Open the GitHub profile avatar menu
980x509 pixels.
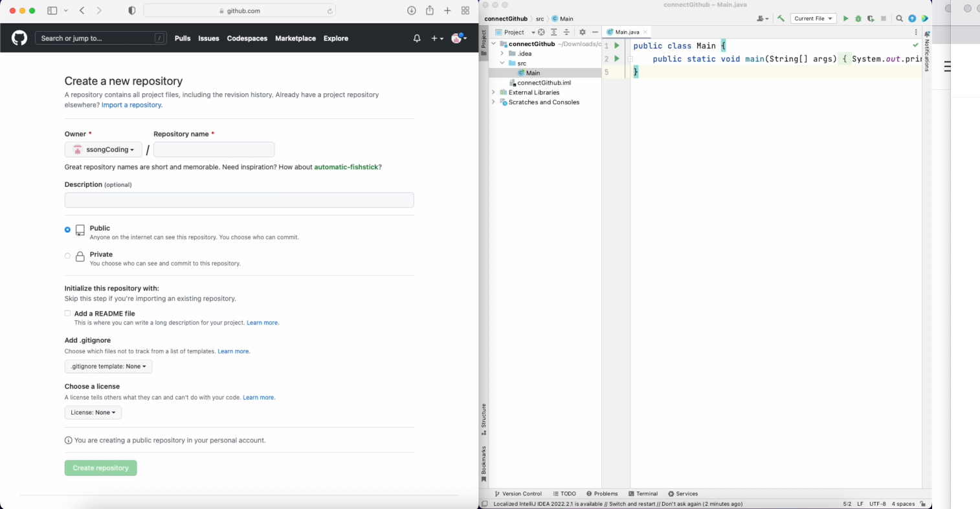point(459,38)
